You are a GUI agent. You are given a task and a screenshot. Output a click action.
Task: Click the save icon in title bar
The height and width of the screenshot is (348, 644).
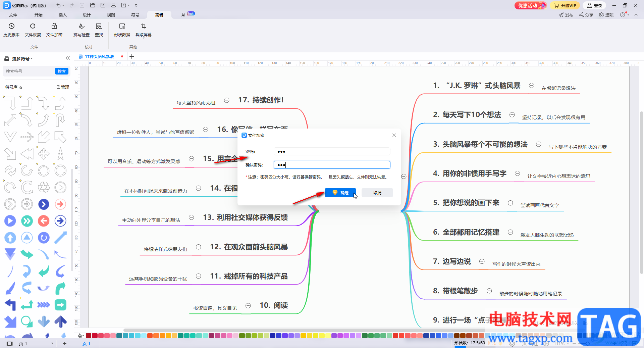[103, 5]
